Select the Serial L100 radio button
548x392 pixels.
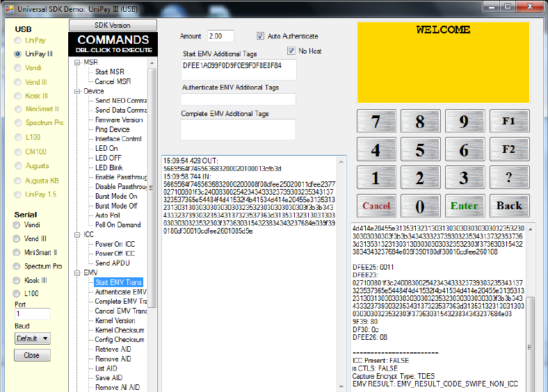[17, 293]
